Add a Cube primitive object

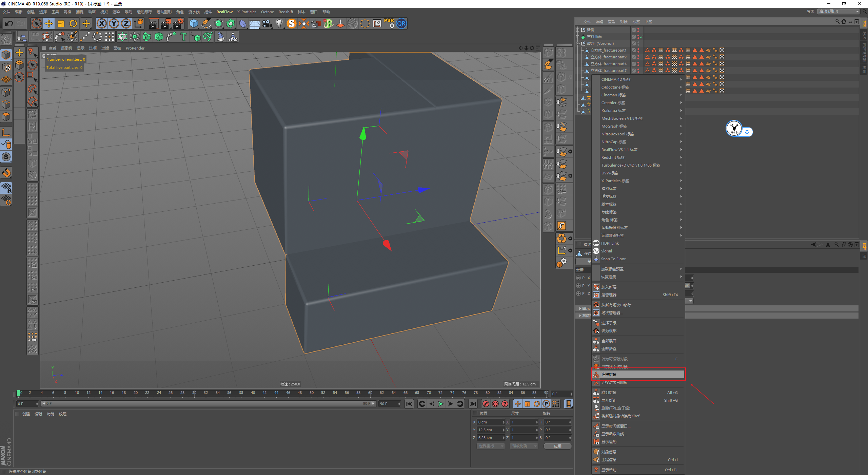click(194, 23)
